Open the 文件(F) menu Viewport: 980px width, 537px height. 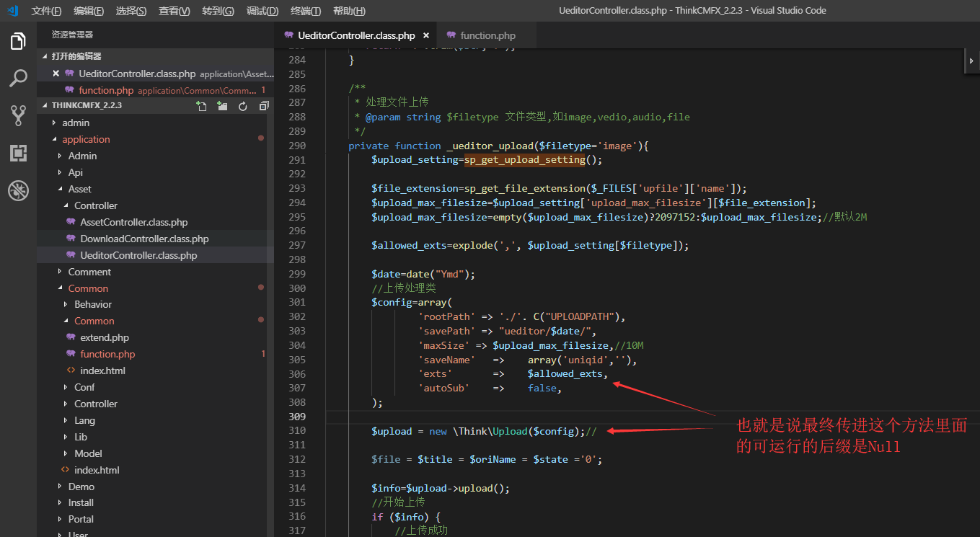[46, 11]
